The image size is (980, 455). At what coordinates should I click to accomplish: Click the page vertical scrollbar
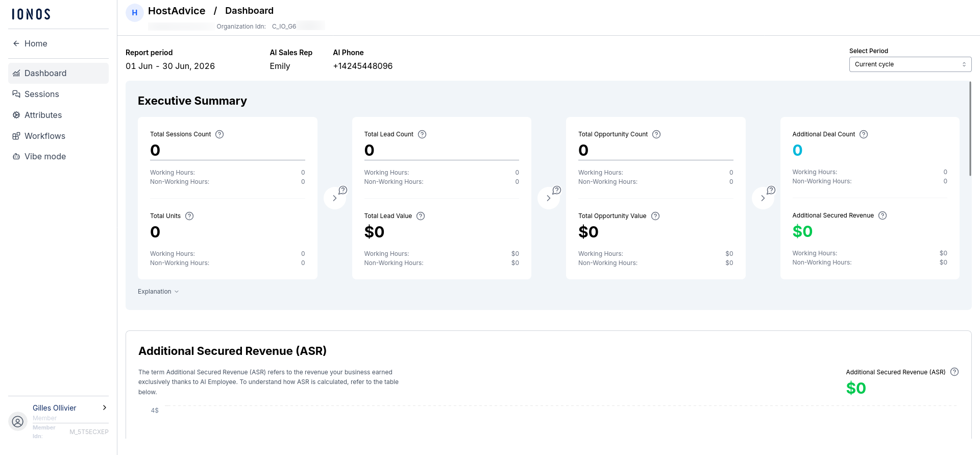(x=970, y=129)
